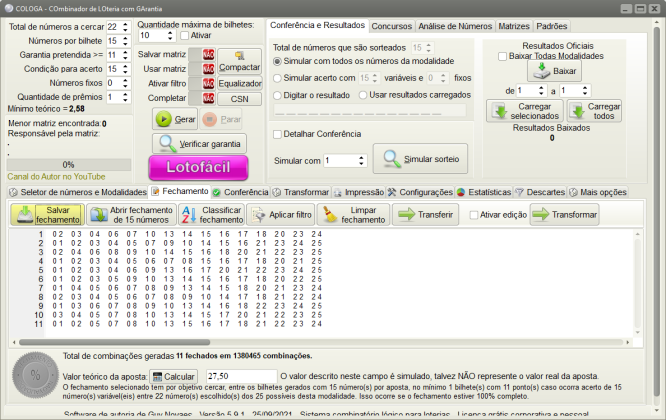Open the Estatísticas tab
This screenshot has height=420, width=666.
point(483,191)
